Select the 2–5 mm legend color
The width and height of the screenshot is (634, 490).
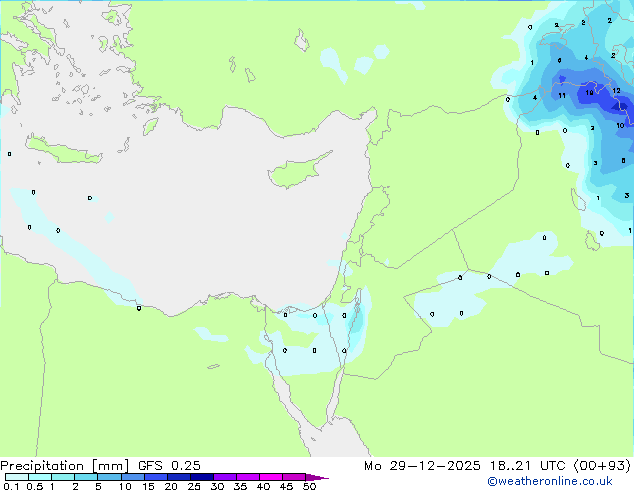coord(86,477)
